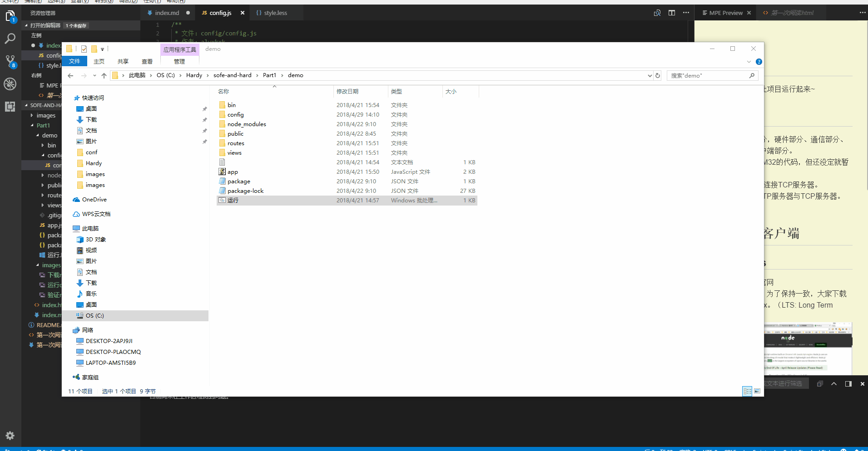Unpin 下载 from quick access
This screenshot has height=451, width=868.
point(204,120)
